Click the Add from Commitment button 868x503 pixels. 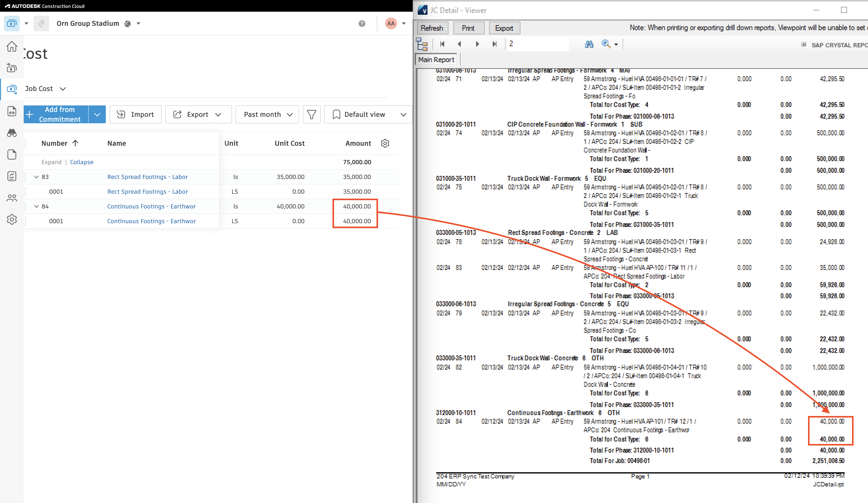(x=59, y=114)
